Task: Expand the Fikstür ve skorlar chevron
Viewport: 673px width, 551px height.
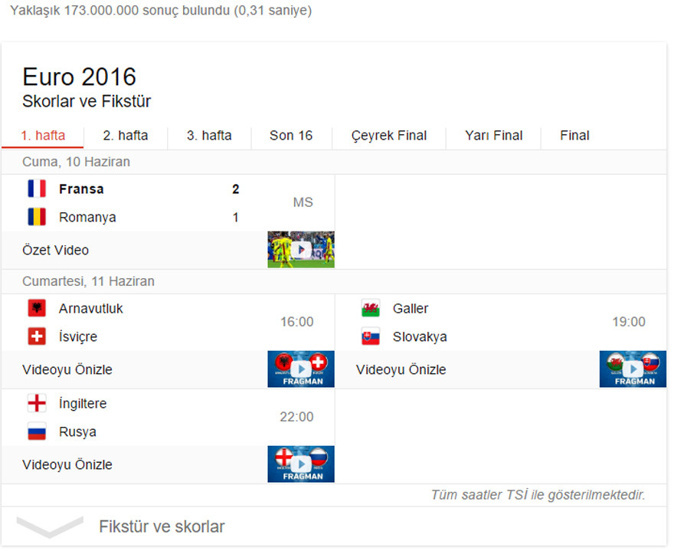Action: (x=50, y=527)
